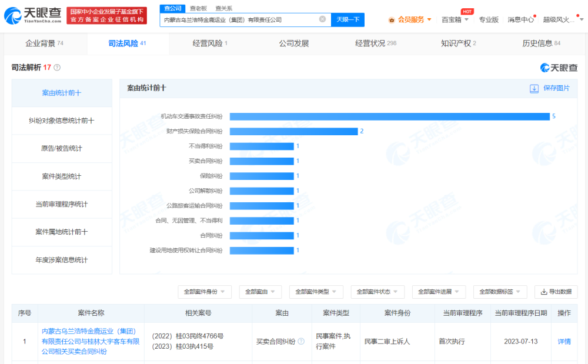Expand the 全部案件类型 filter
Viewport: 588px width, 364px height.
pyautogui.click(x=316, y=292)
